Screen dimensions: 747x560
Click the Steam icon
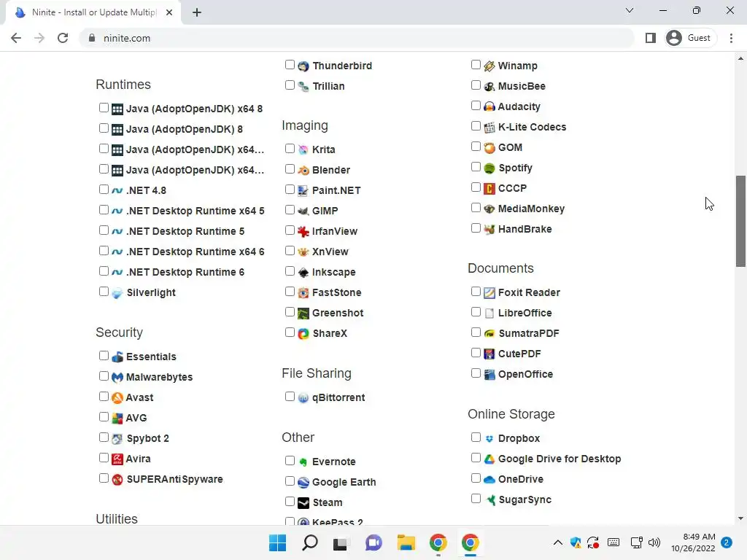click(x=303, y=503)
